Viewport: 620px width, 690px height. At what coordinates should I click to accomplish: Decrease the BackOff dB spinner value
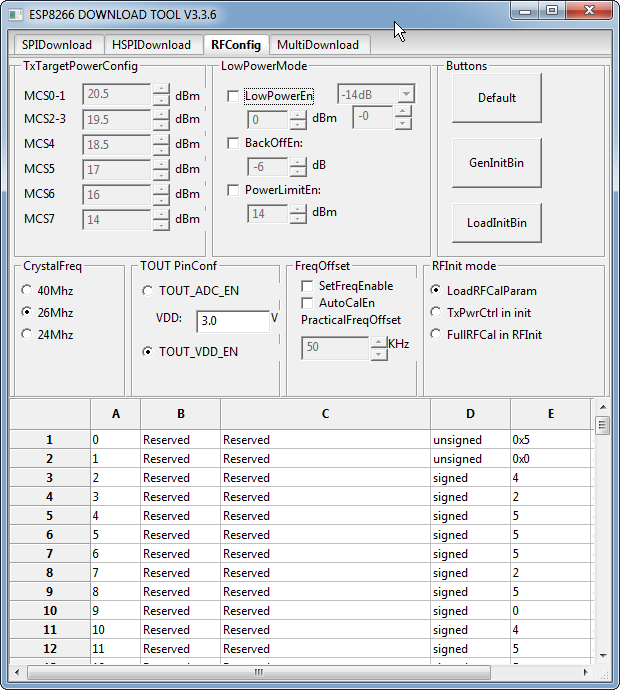(298, 171)
